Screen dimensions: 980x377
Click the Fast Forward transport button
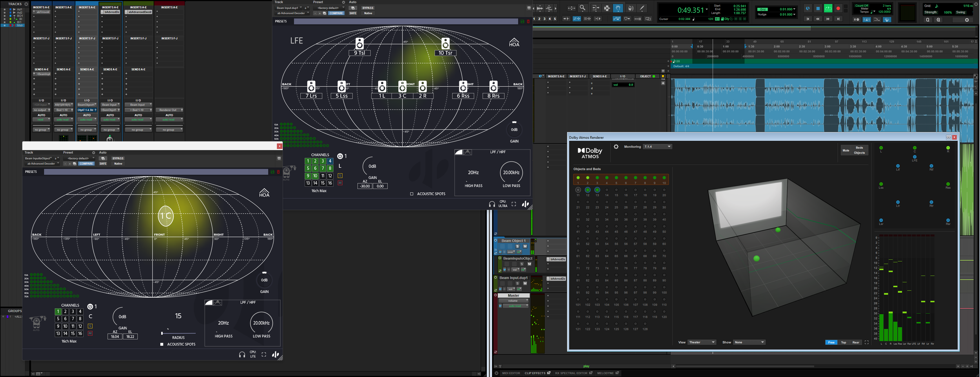[828, 19]
